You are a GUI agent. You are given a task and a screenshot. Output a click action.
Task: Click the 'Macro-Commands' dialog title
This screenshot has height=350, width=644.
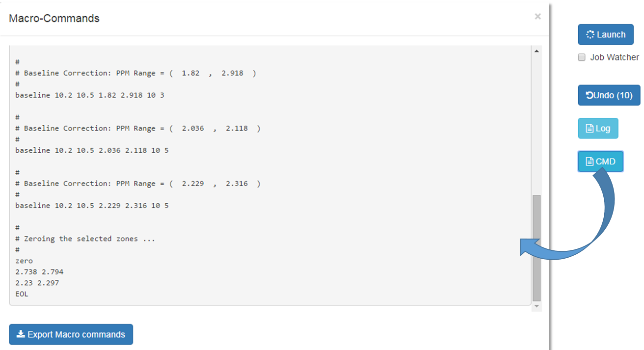[x=54, y=19]
